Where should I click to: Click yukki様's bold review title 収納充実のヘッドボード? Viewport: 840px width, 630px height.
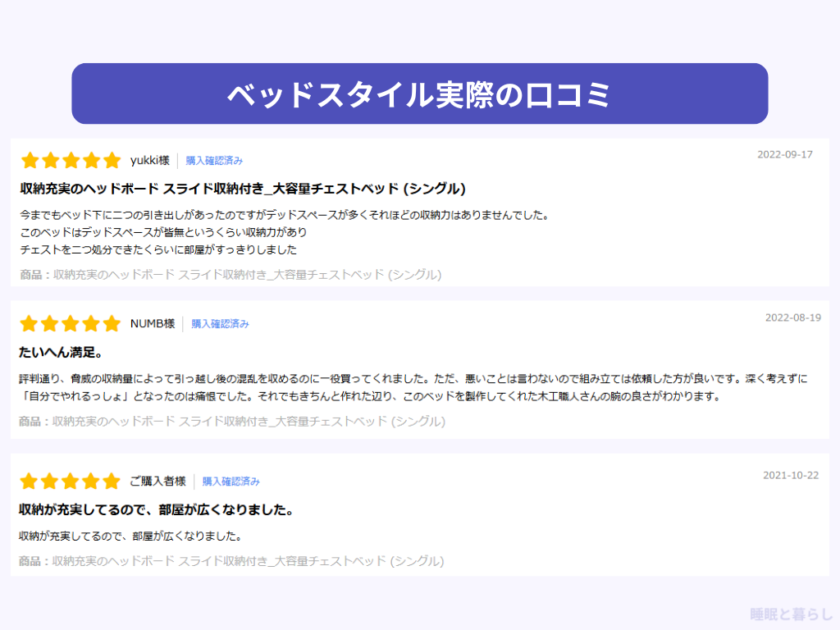(x=243, y=189)
